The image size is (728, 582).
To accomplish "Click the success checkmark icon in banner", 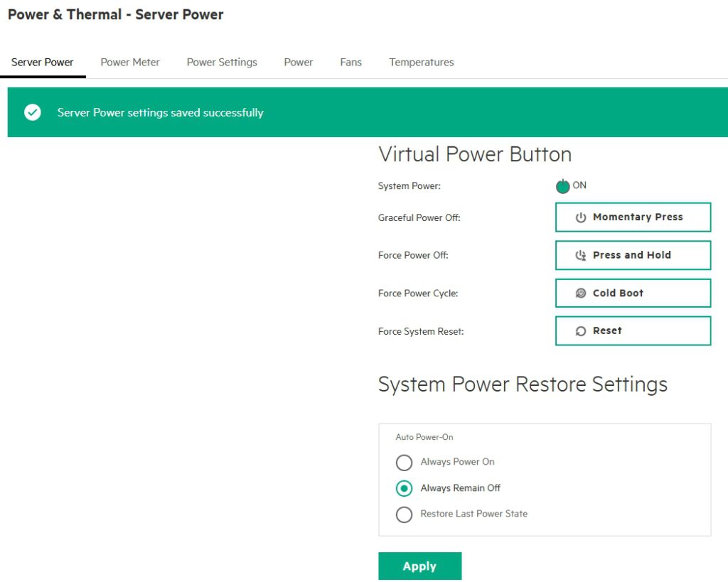I will point(33,112).
